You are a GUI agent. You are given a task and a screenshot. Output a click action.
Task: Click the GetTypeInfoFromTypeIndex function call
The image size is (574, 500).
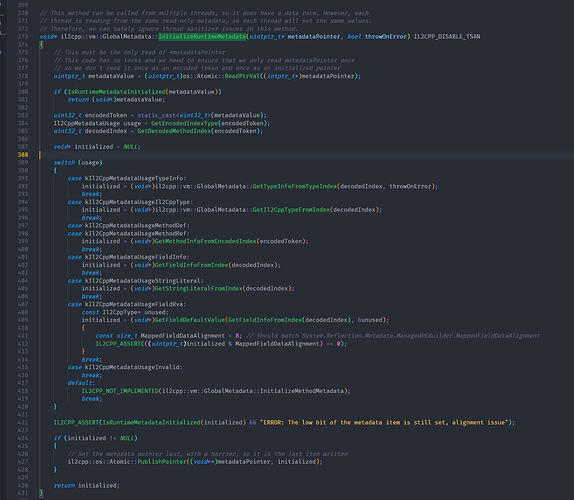tap(295, 186)
